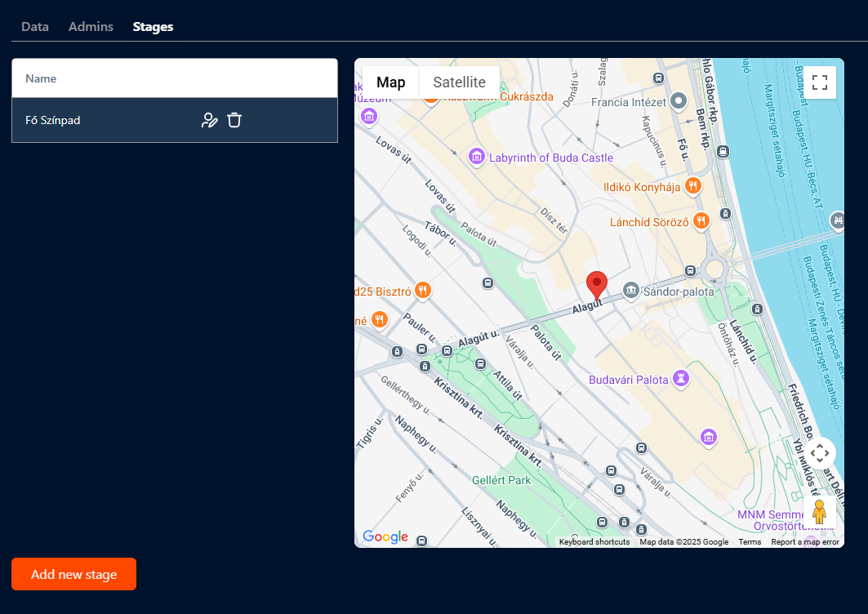Open map Keyboard shortcuts

pos(594,542)
